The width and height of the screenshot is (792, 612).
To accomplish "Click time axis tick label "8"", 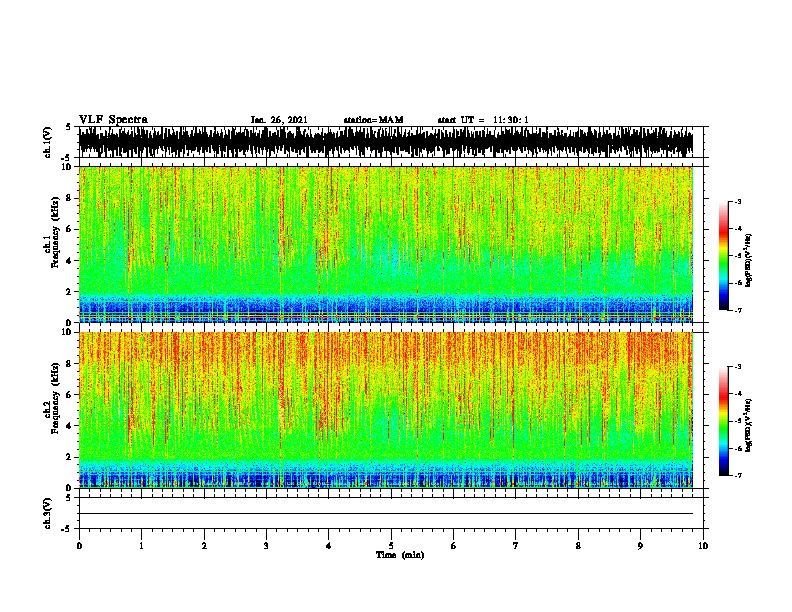I will (578, 546).
